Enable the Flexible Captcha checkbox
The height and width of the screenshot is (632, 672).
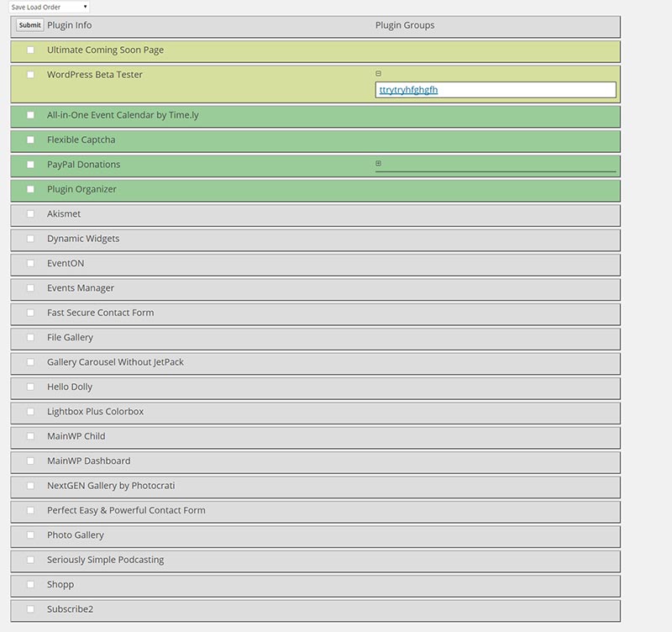(31, 140)
